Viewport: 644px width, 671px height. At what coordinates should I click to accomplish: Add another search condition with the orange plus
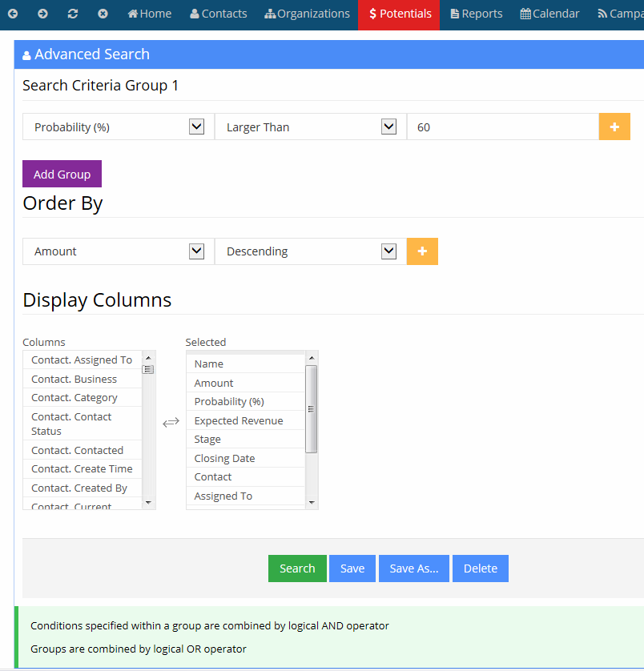614,127
